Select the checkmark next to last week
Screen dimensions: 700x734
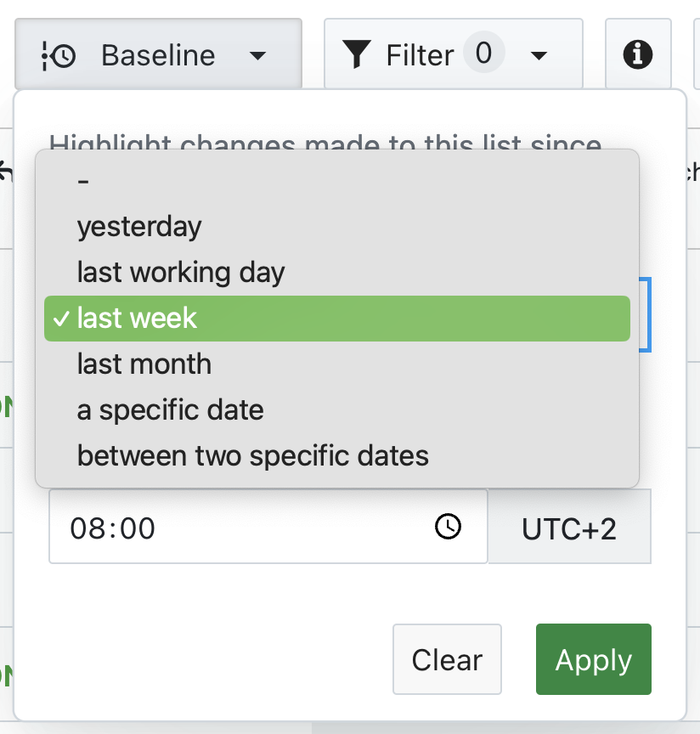pos(60,319)
